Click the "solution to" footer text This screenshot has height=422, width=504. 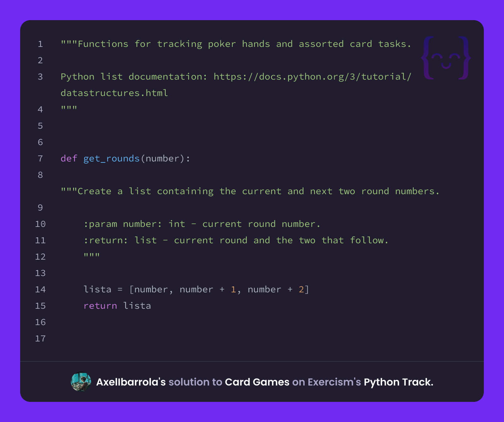pyautogui.click(x=195, y=382)
